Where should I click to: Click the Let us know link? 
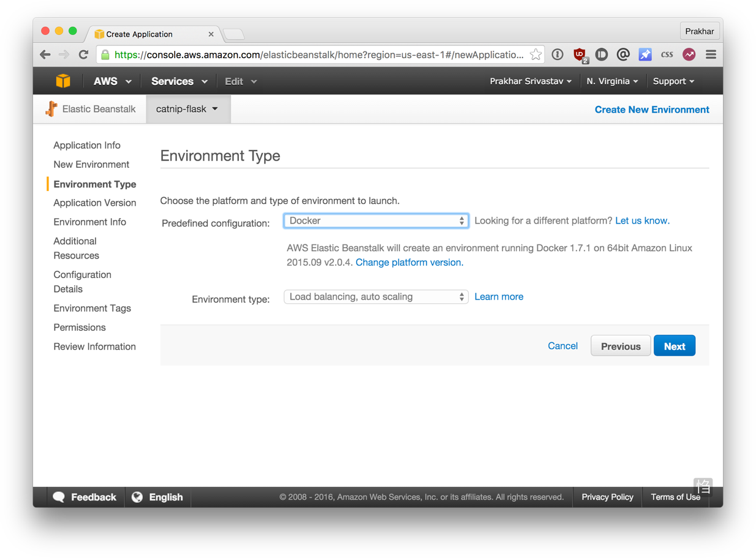pos(642,221)
